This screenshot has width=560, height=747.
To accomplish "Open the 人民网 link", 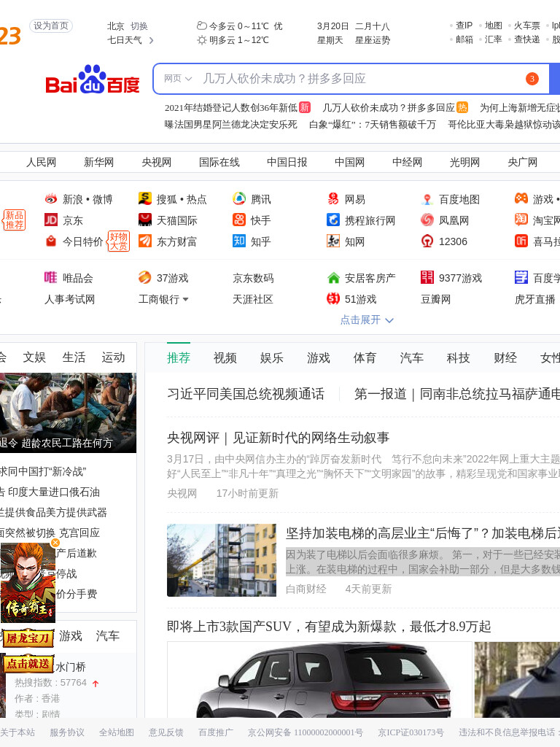I will [x=41, y=163].
